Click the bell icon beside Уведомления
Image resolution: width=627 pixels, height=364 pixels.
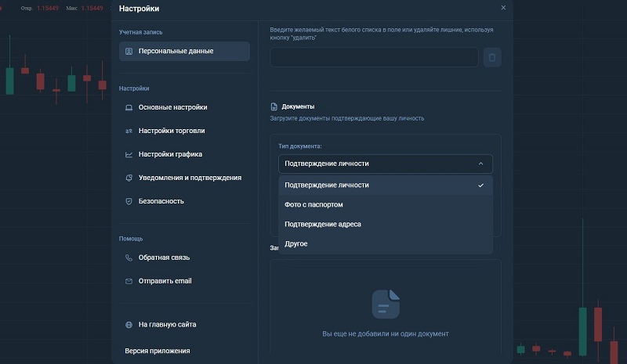point(129,178)
